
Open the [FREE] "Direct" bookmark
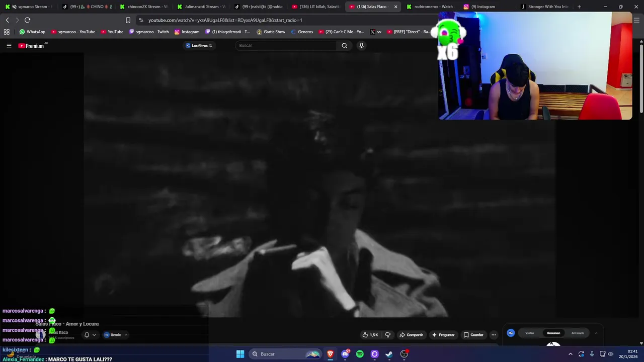click(x=408, y=32)
